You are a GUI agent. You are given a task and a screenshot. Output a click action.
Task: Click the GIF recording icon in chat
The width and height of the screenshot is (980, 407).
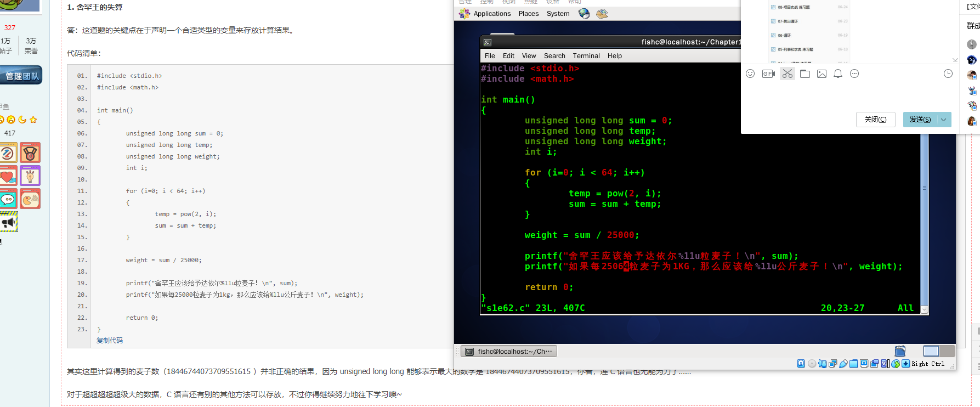768,74
